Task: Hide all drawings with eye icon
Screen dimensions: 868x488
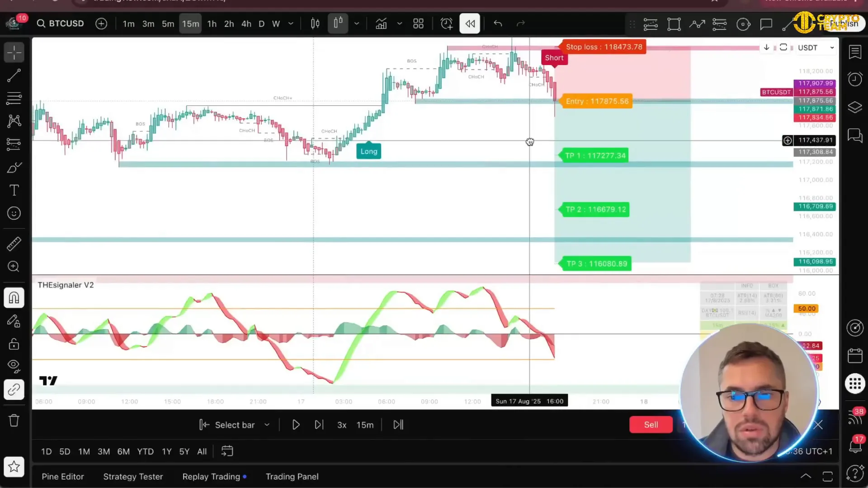Action: coord(14,366)
